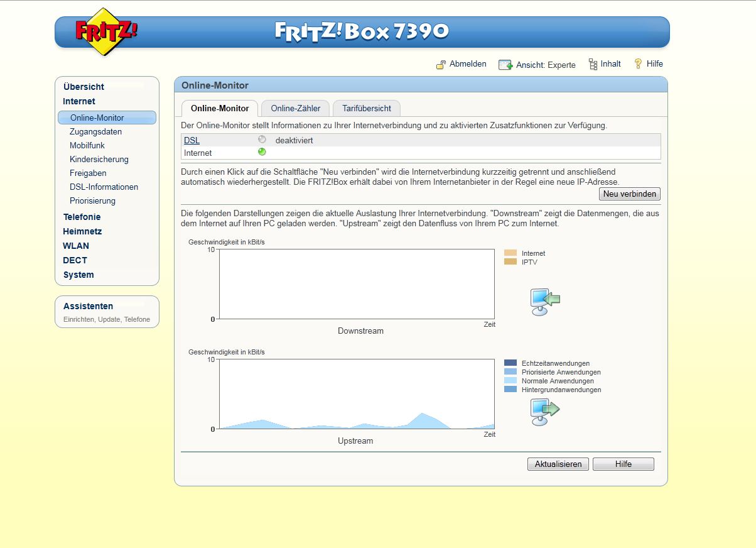This screenshot has height=548, width=756.
Task: Open Mobilfunk in the sidebar
Action: pyautogui.click(x=87, y=146)
